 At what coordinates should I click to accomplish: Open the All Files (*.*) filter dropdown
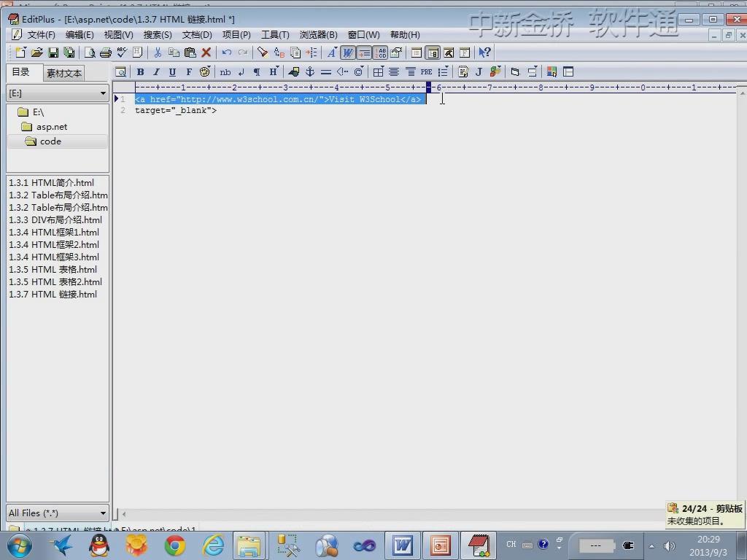point(58,513)
